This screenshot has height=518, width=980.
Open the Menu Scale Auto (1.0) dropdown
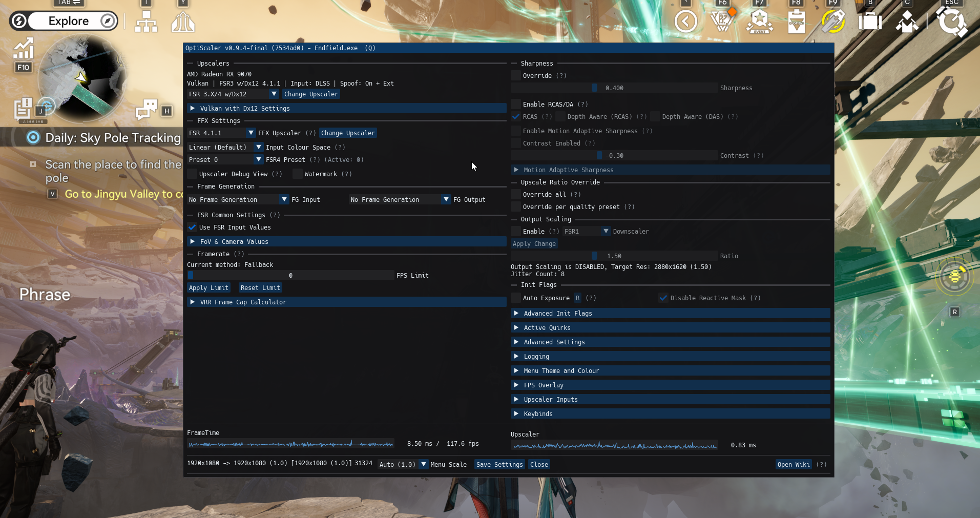click(403, 464)
